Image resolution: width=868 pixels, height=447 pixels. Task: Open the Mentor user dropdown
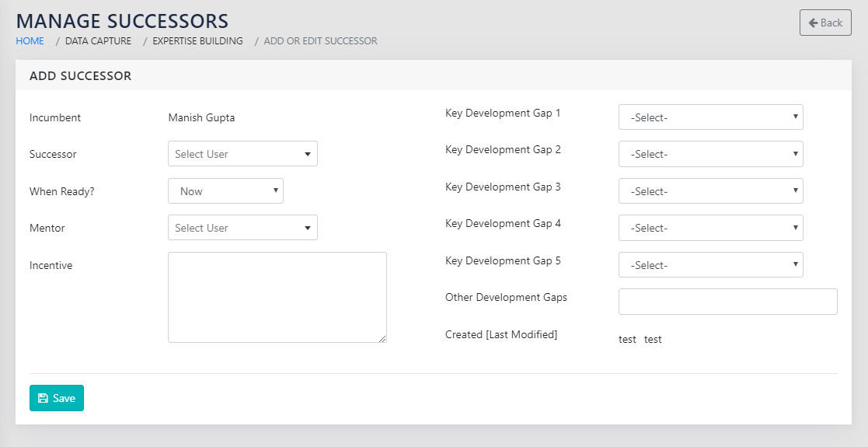[242, 228]
